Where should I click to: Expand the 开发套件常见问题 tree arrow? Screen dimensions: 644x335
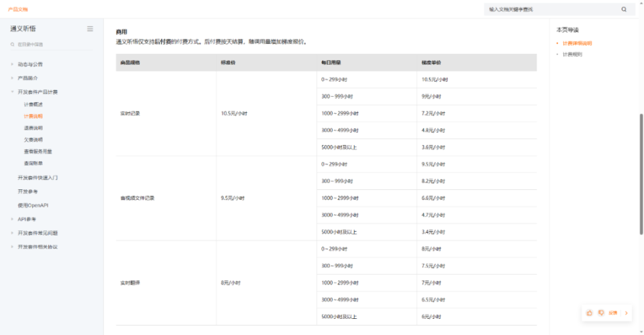[x=12, y=233]
